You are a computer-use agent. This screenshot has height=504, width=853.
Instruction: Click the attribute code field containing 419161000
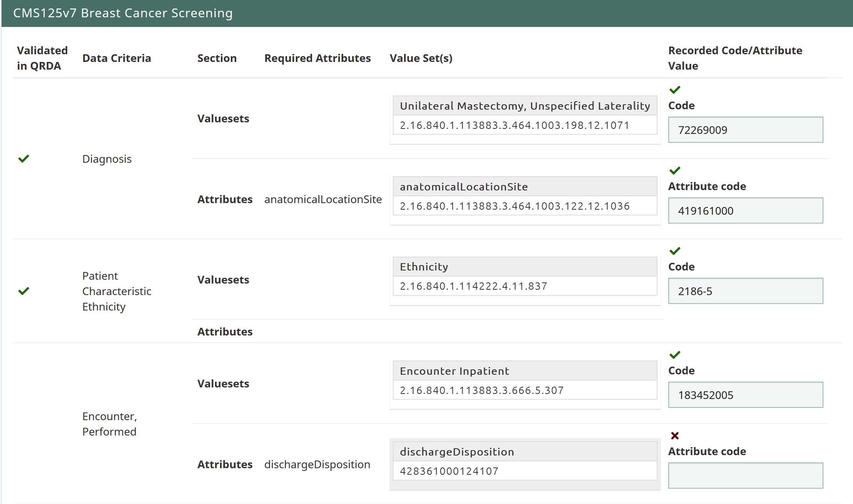[x=745, y=211]
